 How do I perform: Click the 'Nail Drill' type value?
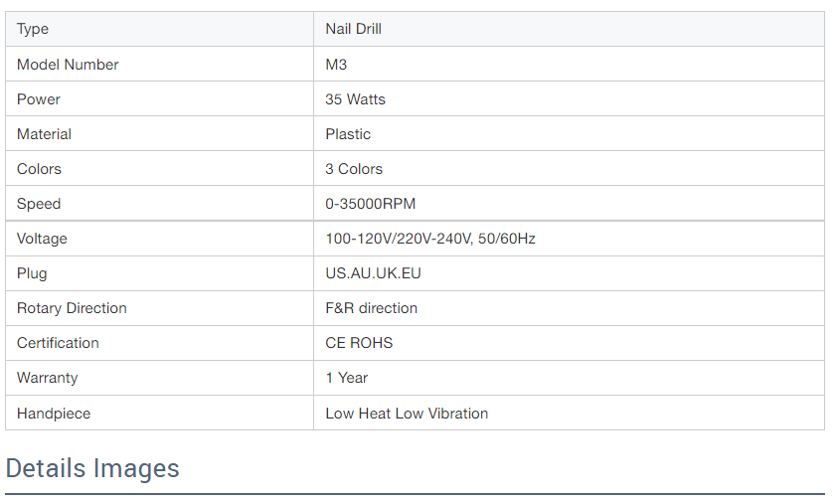[353, 29]
